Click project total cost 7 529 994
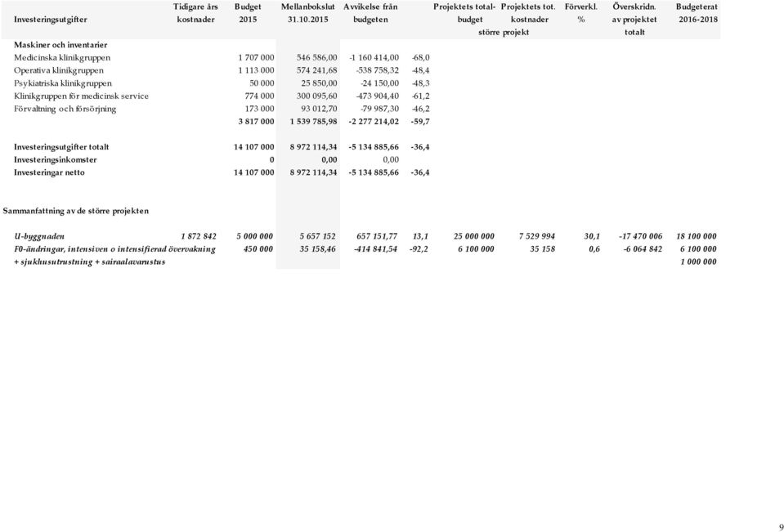This screenshot has width=784, height=532. click(x=537, y=236)
